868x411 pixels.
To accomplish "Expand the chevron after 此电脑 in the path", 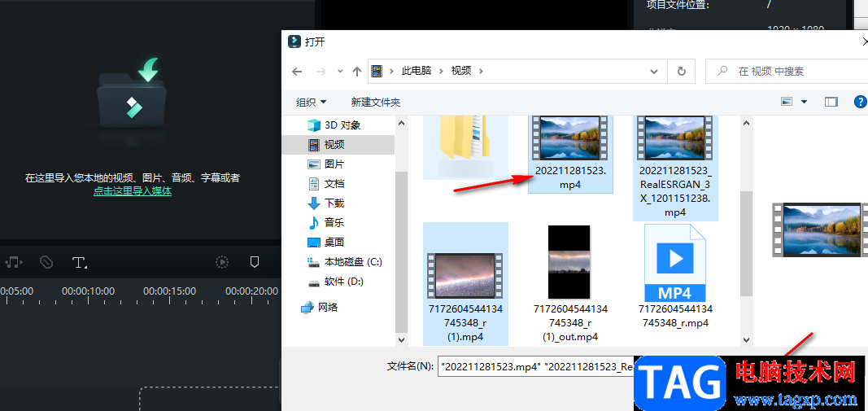I will pos(441,71).
